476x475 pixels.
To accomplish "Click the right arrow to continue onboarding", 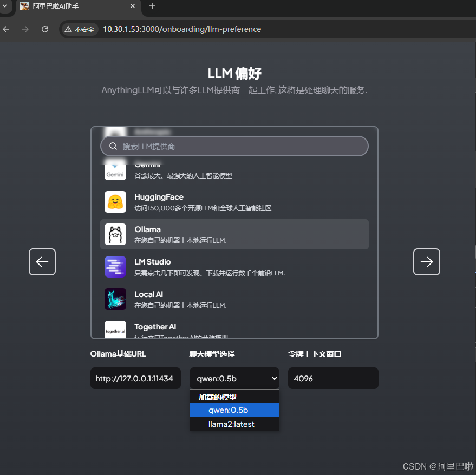I will coord(426,262).
